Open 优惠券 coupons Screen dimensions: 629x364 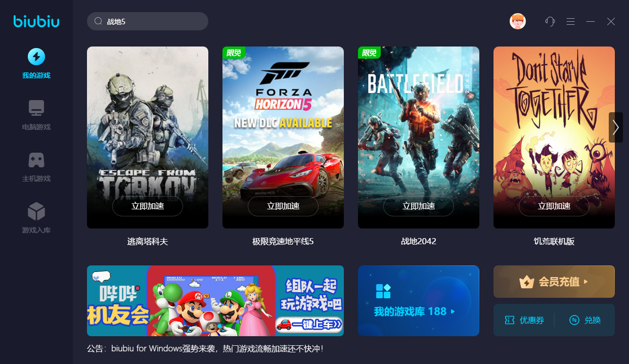coord(524,320)
